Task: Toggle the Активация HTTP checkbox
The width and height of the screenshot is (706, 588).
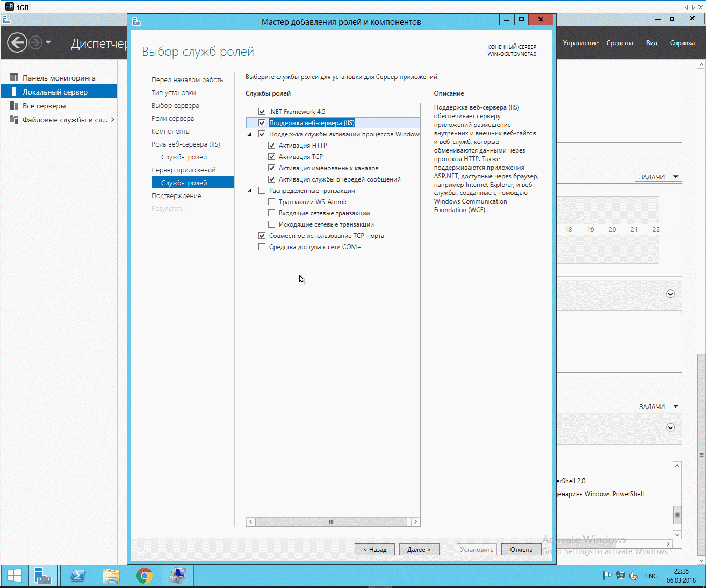Action: 272,146
